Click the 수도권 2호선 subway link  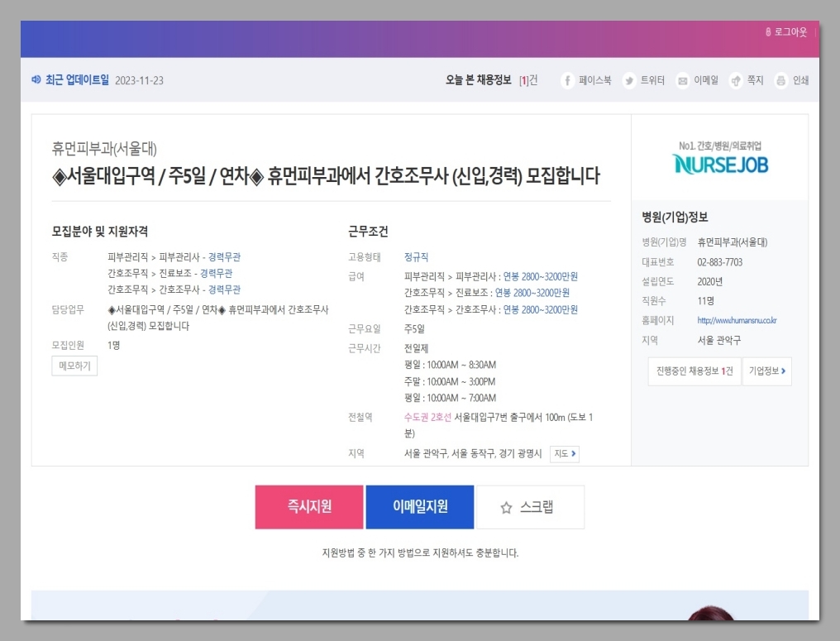(427, 418)
